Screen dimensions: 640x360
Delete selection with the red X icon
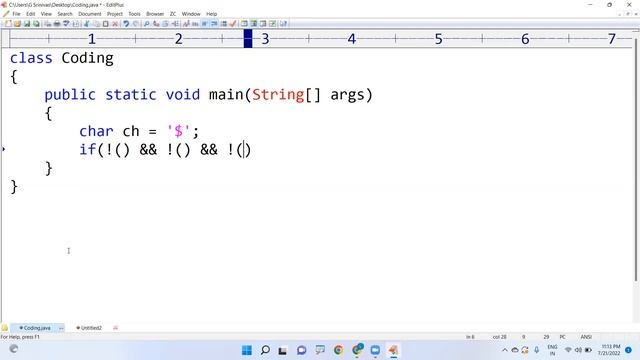tap(115, 24)
